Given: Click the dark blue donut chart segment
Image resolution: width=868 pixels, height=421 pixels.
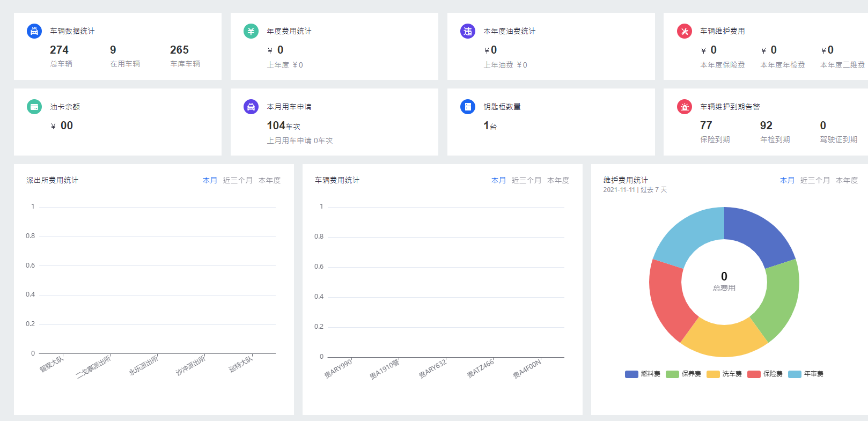Looking at the screenshot, I should click(757, 233).
